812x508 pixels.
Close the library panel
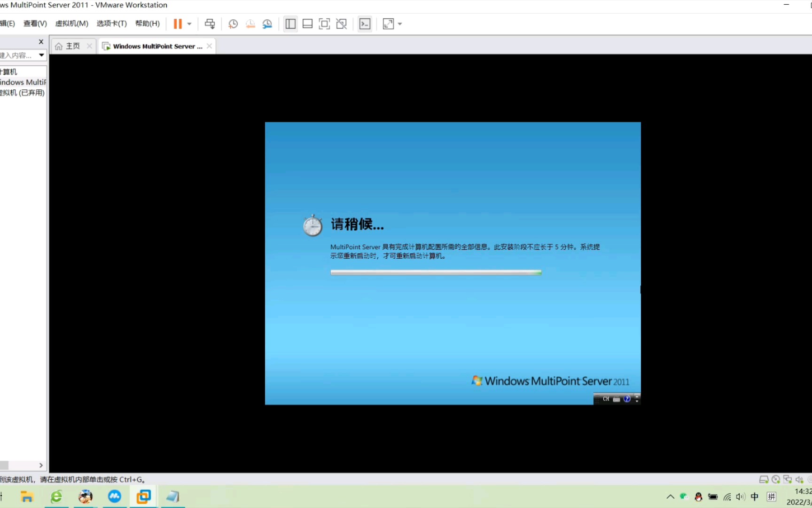click(x=41, y=41)
